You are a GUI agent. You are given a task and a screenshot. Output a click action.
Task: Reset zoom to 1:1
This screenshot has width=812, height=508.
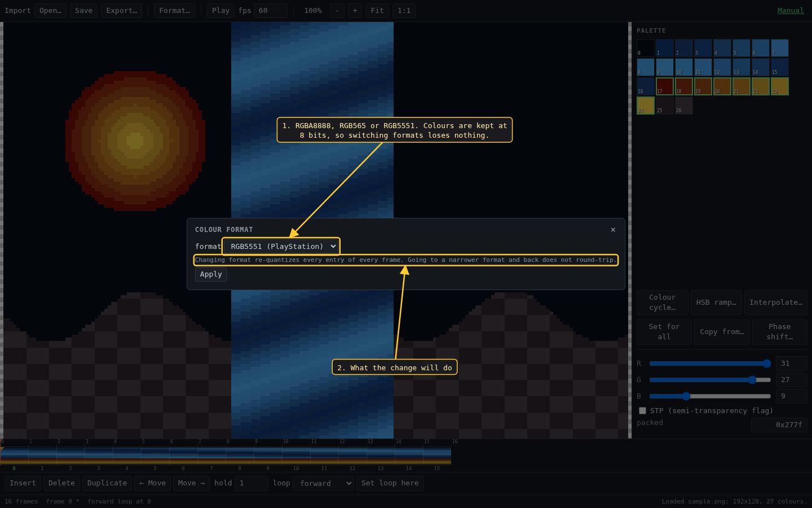pyautogui.click(x=404, y=11)
